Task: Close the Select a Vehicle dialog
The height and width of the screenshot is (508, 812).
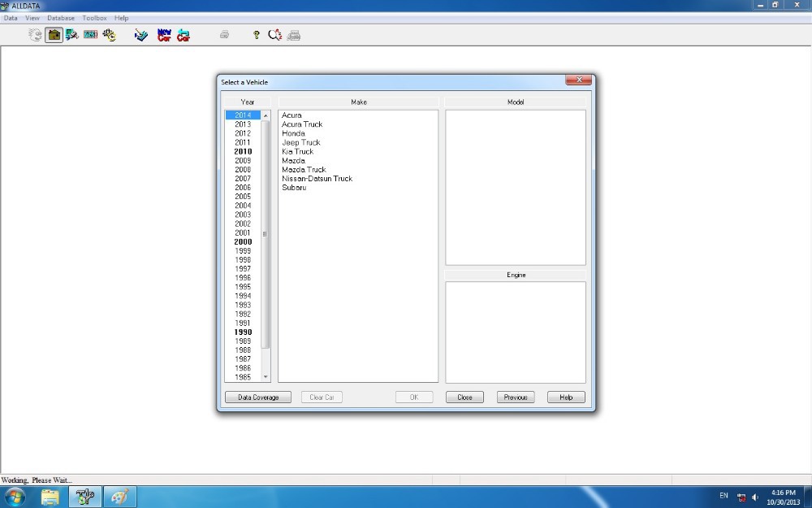Action: (579, 80)
